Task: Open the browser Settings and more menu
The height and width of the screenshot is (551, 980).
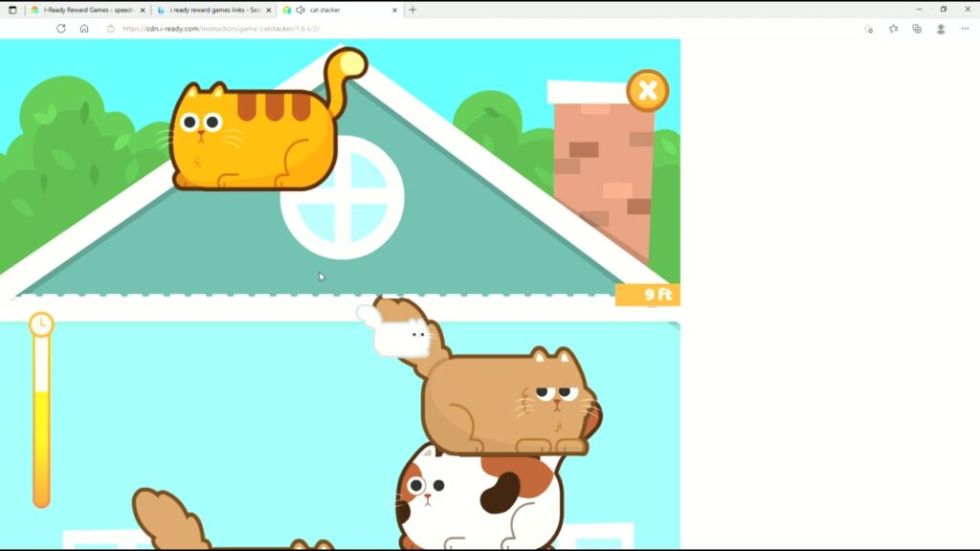Action: click(x=965, y=29)
